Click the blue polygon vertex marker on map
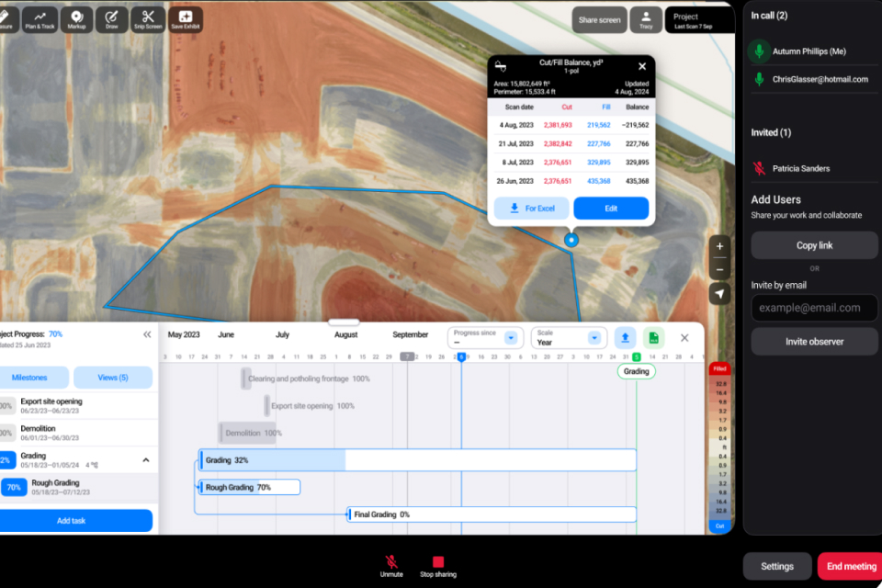Image resolution: width=882 pixels, height=588 pixels. tap(571, 241)
